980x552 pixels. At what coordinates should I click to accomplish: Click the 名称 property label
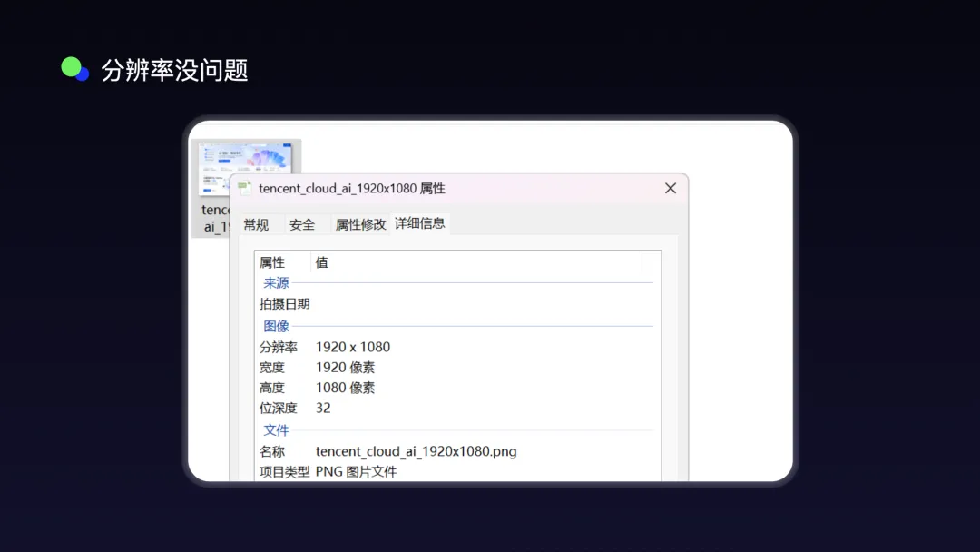[272, 451]
